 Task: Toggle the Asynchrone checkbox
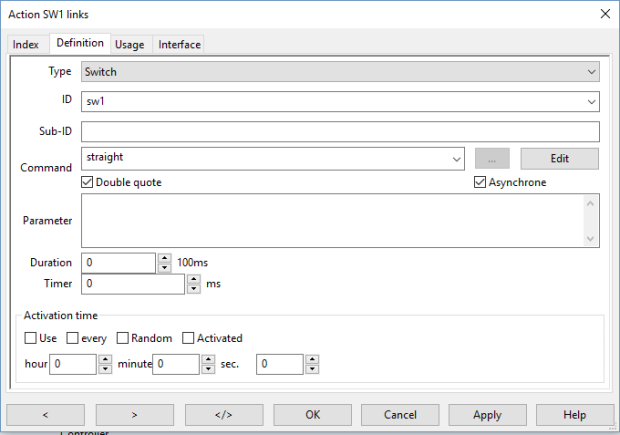point(480,183)
